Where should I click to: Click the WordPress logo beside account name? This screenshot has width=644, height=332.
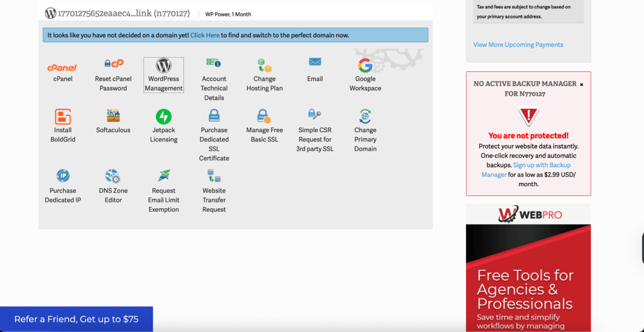point(50,13)
